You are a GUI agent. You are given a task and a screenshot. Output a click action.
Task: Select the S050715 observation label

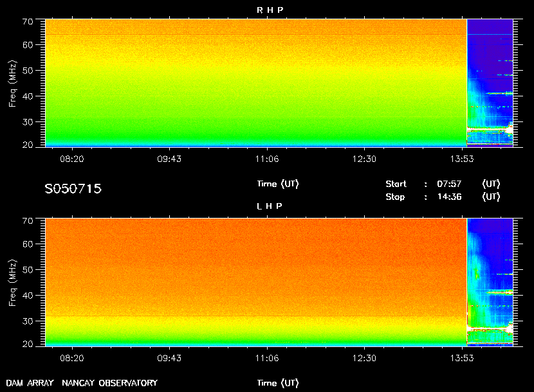coord(73,188)
